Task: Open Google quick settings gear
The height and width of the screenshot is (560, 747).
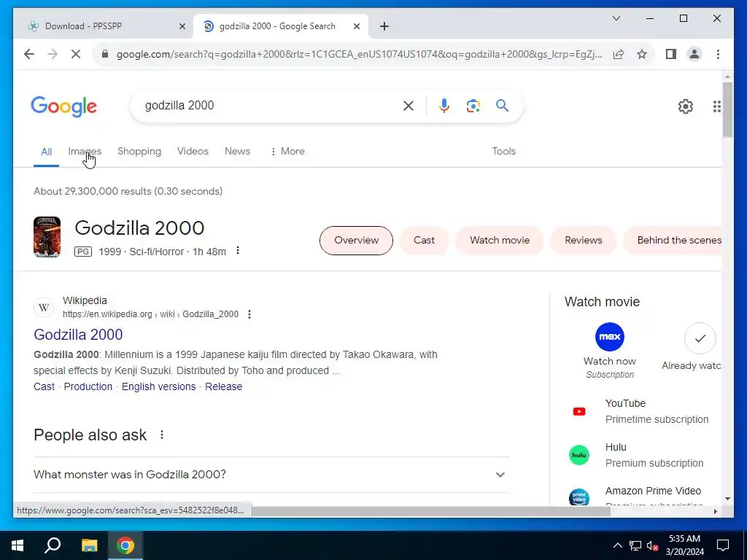Action: click(685, 106)
